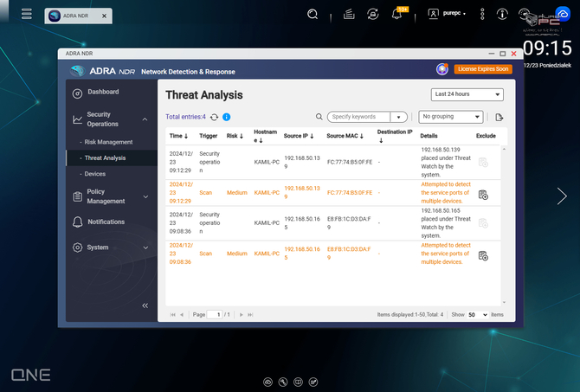The width and height of the screenshot is (580, 392).
Task: Sort table by Source MAC column
Action: coord(345,136)
